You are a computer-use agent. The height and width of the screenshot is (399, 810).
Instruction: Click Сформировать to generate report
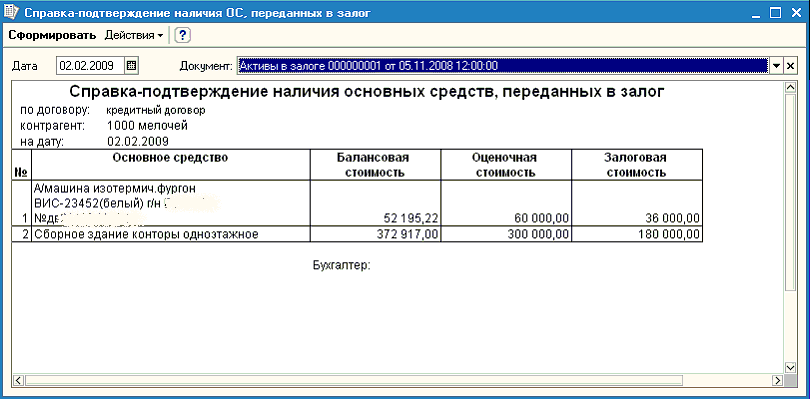(x=53, y=35)
